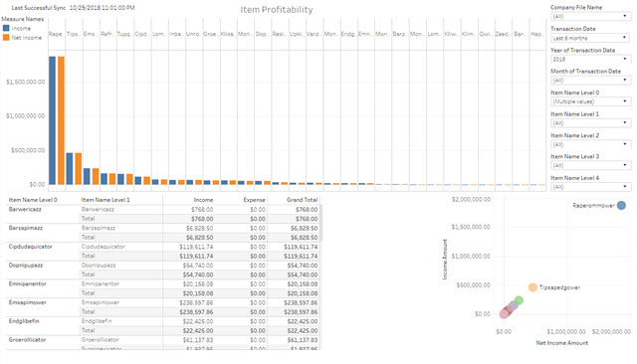Select the blue Income bar under Tips..

(x=70, y=169)
